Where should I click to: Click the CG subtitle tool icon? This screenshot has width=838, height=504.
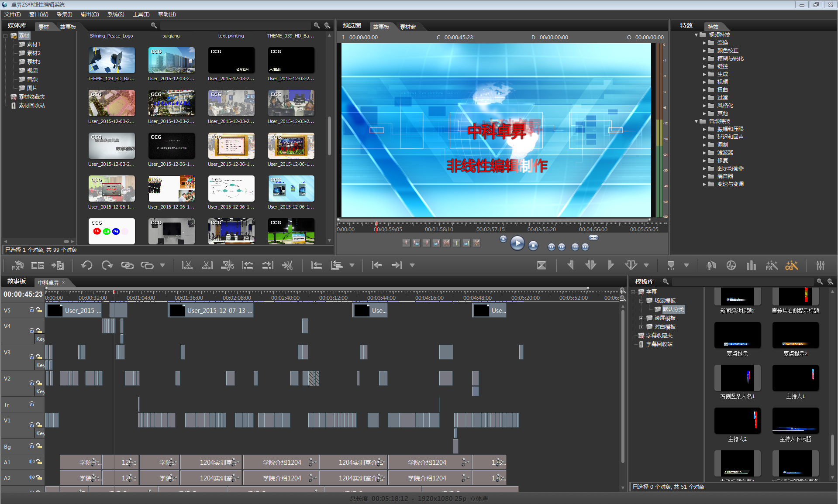coord(38,265)
